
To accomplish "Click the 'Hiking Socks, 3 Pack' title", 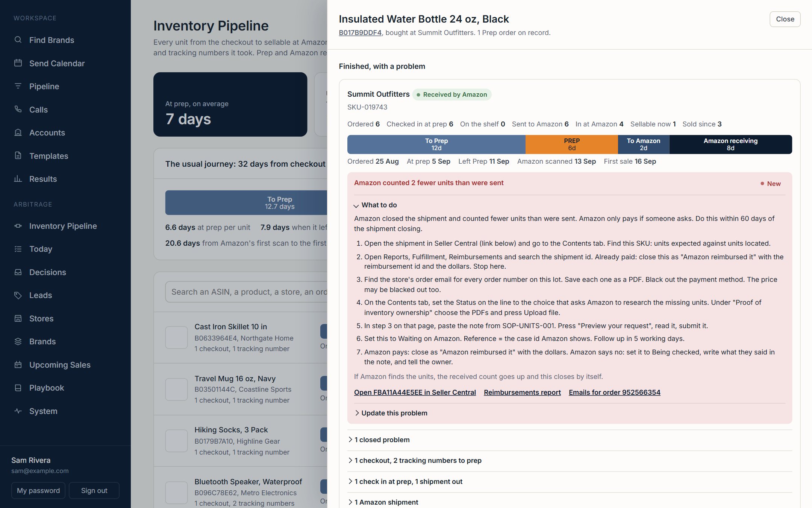I will [231, 430].
